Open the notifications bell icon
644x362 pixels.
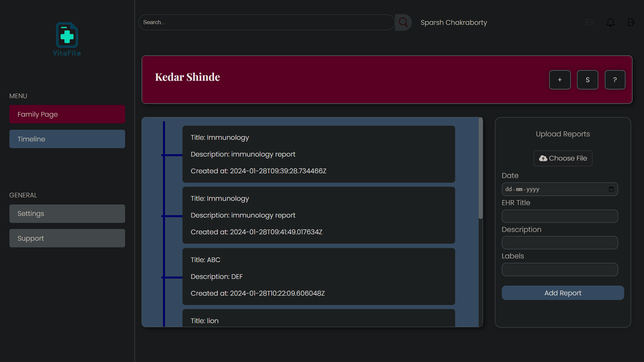[610, 22]
